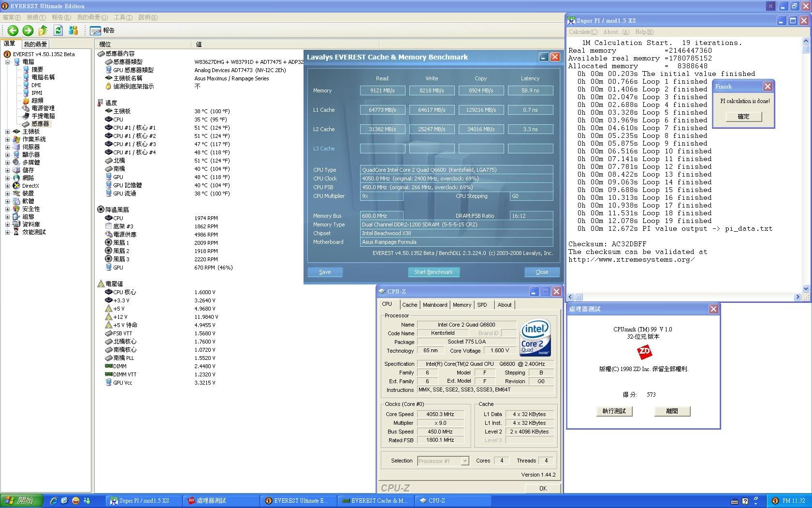
Task: Click the Refresh icon in EVEREST toolbar
Action: [x=58, y=30]
